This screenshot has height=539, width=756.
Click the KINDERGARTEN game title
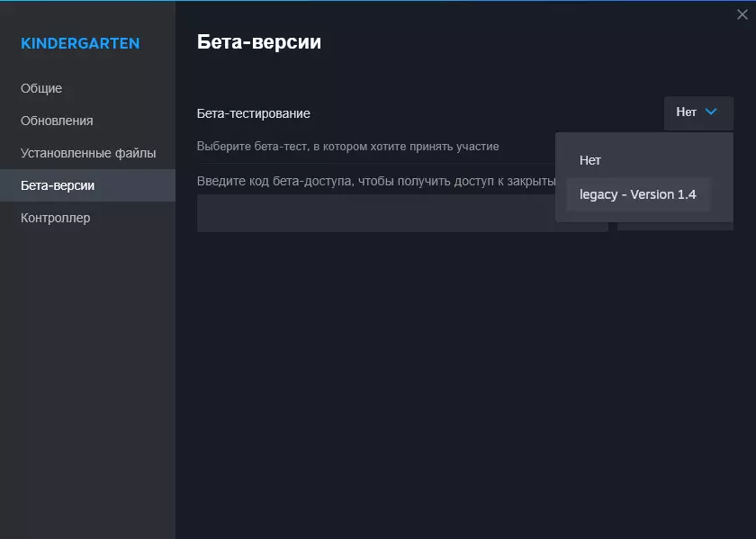[x=80, y=43]
